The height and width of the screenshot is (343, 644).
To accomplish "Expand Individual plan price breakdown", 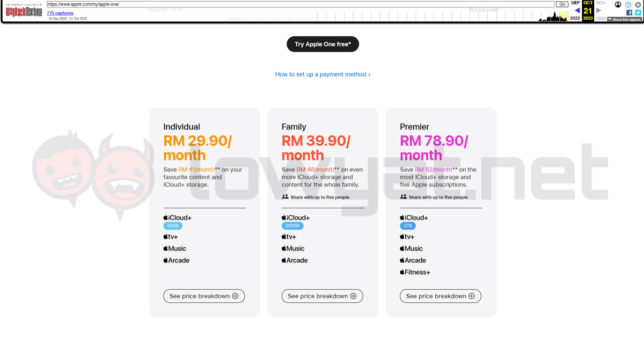I will [x=204, y=296].
